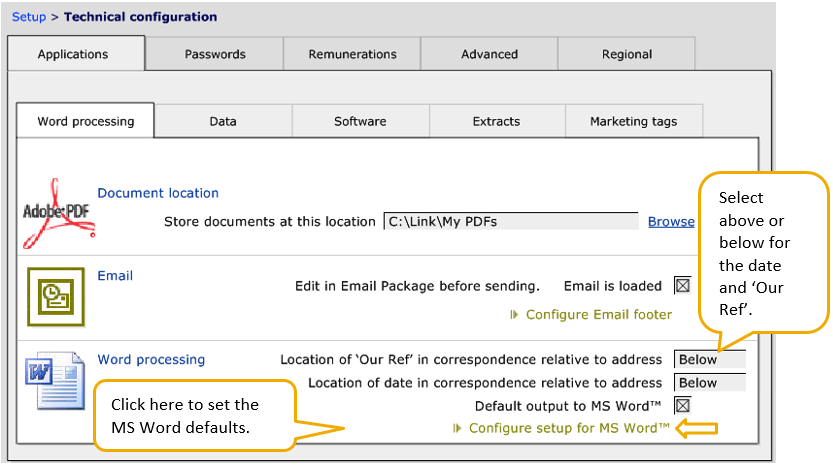Click the Browse link
Image resolution: width=833 pixels, height=467 pixels.
671,221
